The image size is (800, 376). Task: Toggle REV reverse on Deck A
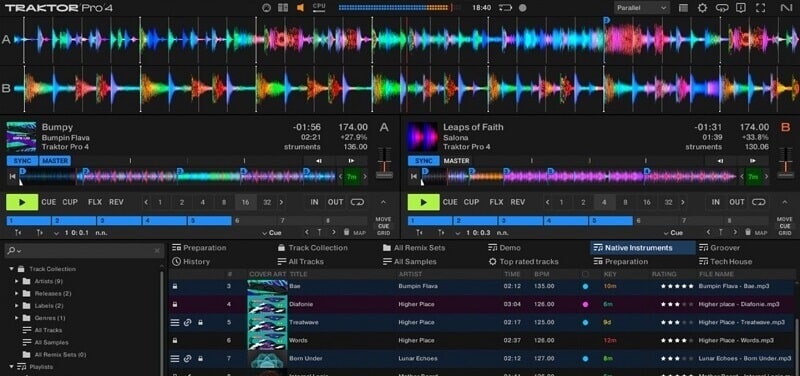tap(116, 203)
